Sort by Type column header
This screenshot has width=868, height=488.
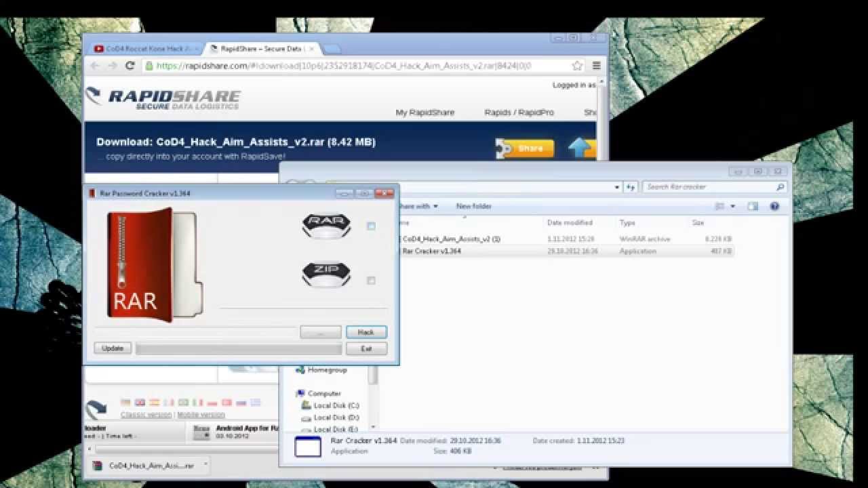(x=627, y=222)
